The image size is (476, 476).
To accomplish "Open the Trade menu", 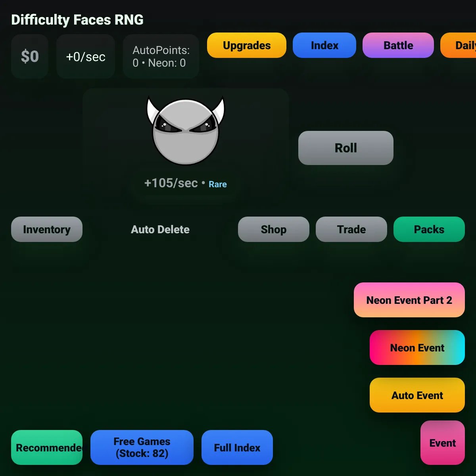I will [351, 229].
